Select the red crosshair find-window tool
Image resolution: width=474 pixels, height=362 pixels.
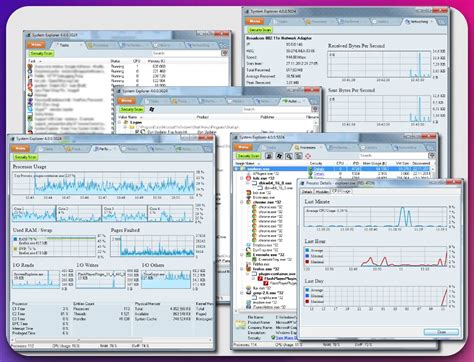(x=308, y=156)
